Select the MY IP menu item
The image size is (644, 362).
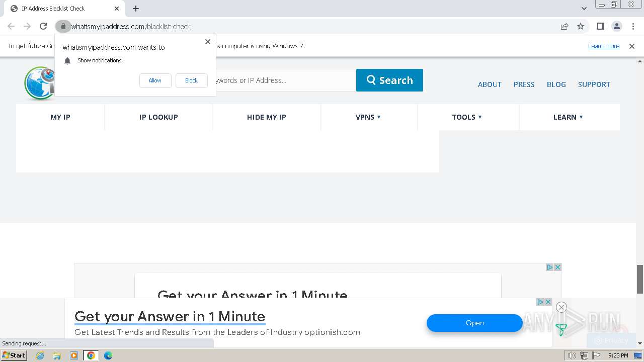coord(60,117)
